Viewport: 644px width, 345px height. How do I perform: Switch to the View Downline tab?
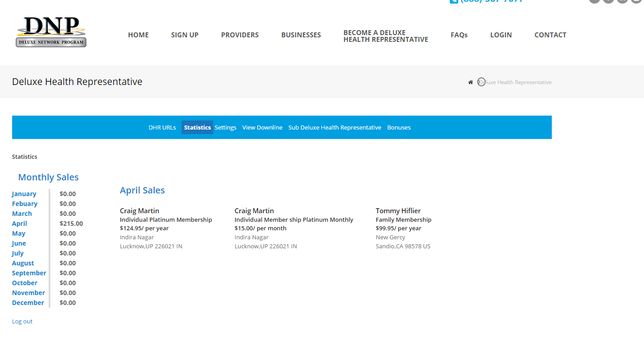(262, 127)
